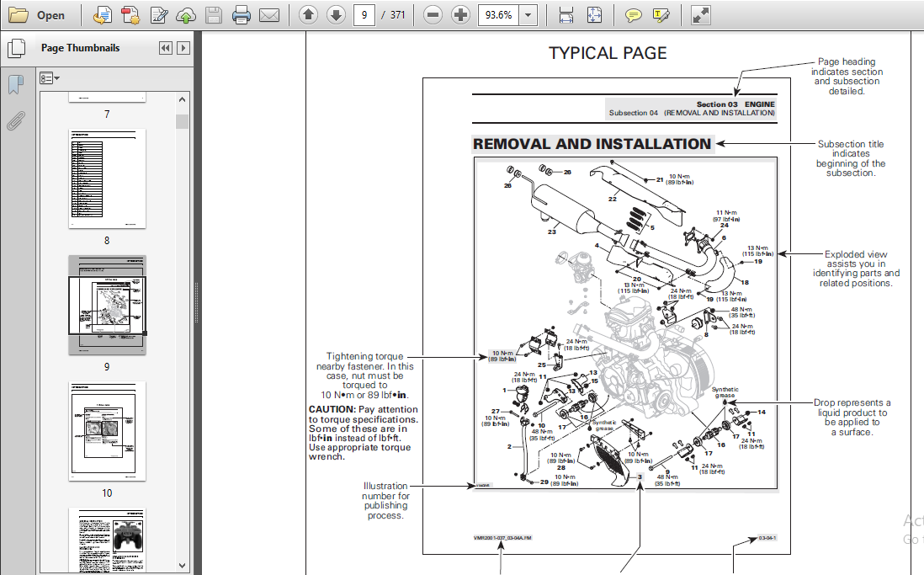Enter read mode with expand icon

pyautogui.click(x=701, y=15)
